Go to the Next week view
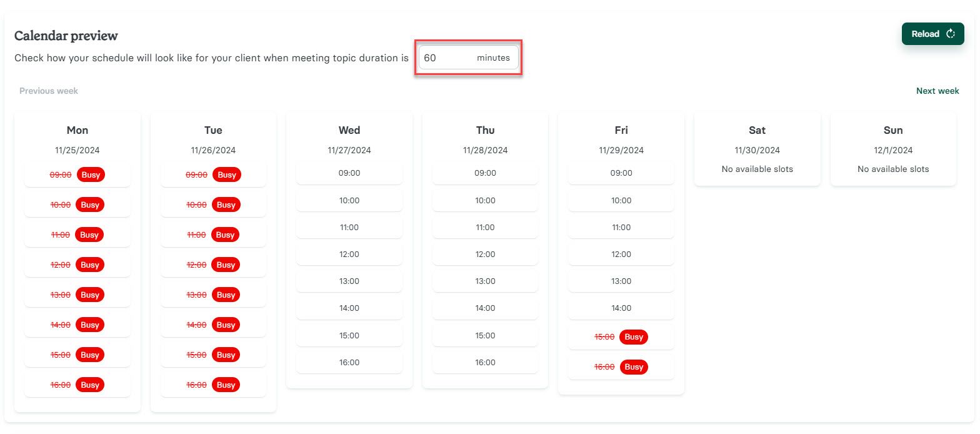Image resolution: width=980 pixels, height=434 pixels. coord(937,91)
